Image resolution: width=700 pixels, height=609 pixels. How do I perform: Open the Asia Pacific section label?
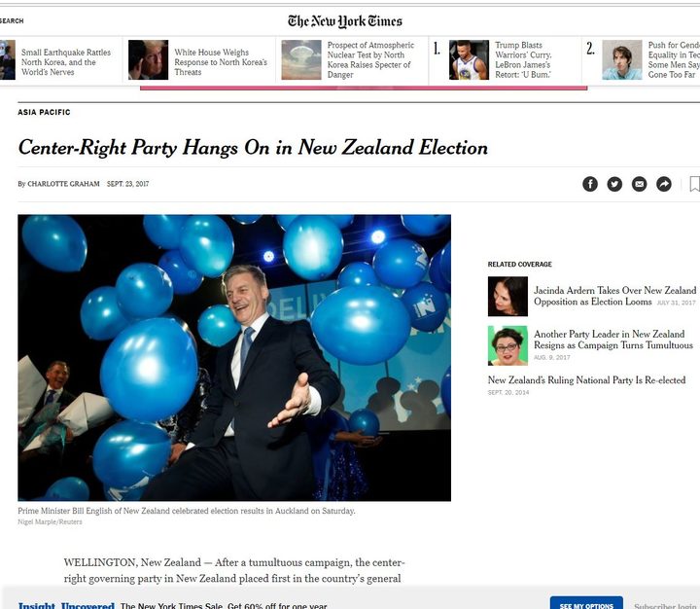click(44, 112)
